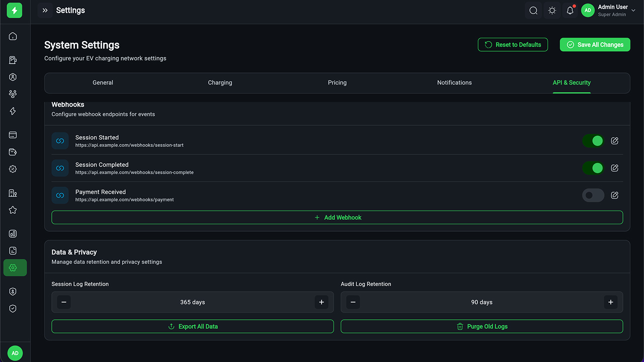Open the home dashboard in sidebar

coord(13,36)
